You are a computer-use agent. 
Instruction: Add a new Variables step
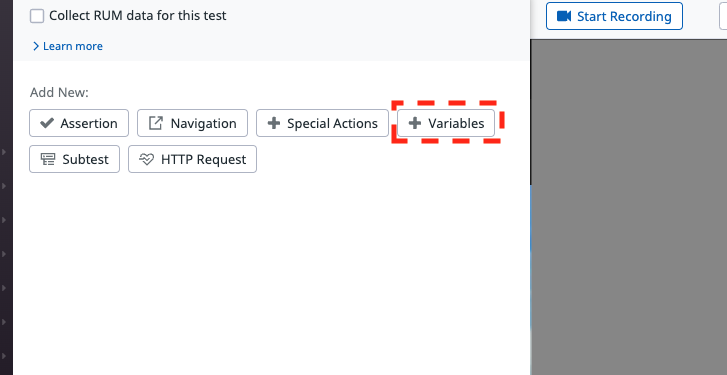[446, 123]
